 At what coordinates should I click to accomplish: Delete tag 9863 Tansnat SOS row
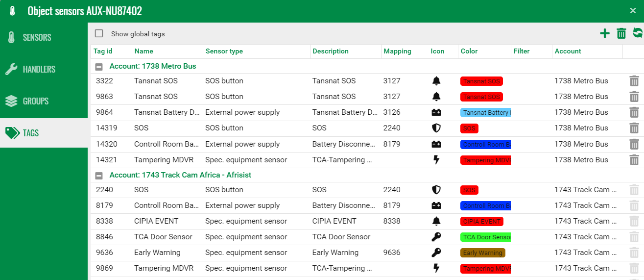coord(634,97)
